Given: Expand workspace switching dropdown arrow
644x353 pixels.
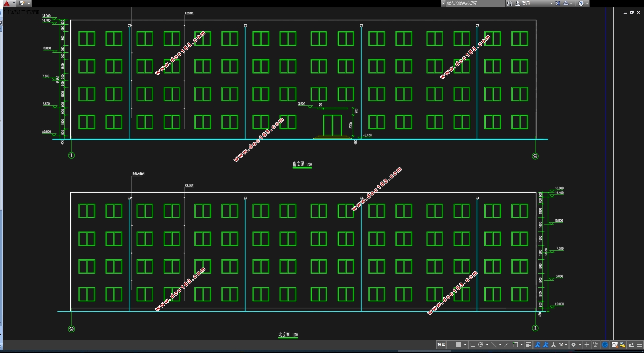Looking at the screenshot, I should [x=580, y=345].
